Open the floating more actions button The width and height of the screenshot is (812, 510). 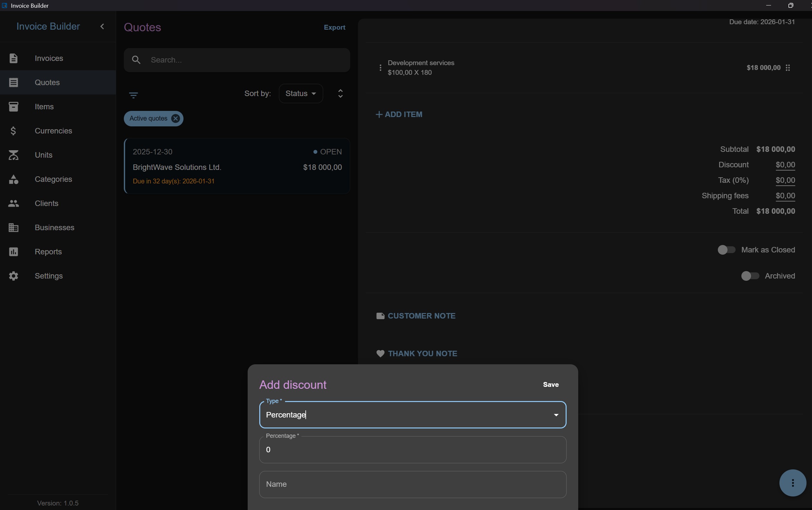coord(792,483)
